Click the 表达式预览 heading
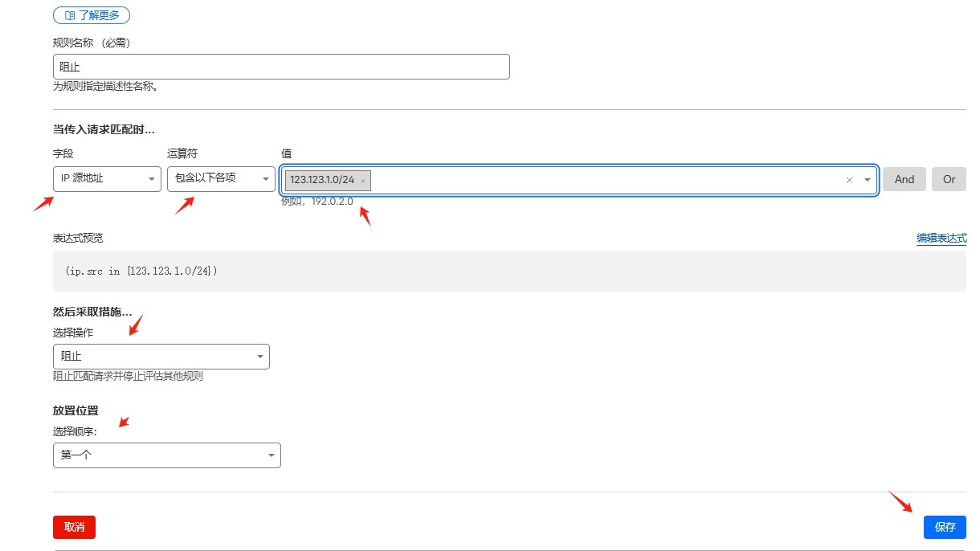Image resolution: width=980 pixels, height=551 pixels. click(78, 238)
